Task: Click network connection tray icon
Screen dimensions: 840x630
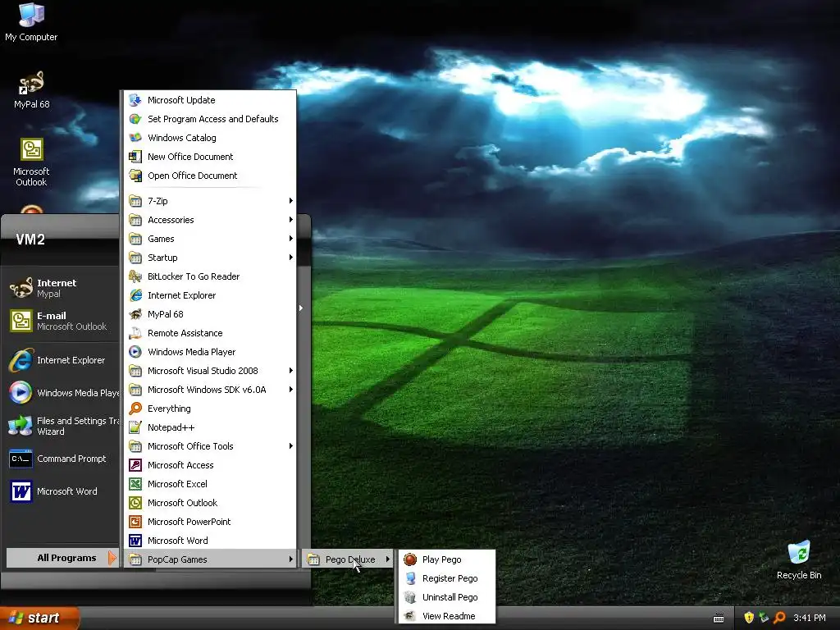Action: coord(764,618)
